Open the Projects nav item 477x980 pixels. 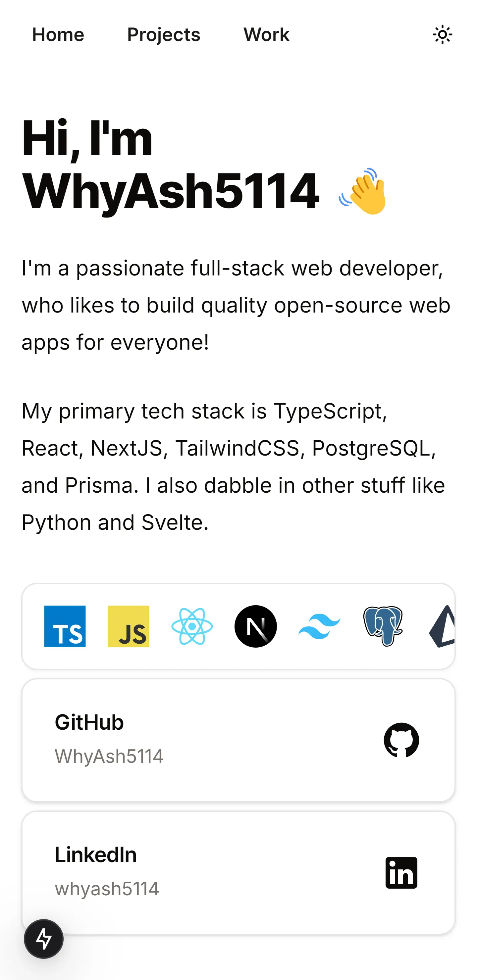click(164, 35)
